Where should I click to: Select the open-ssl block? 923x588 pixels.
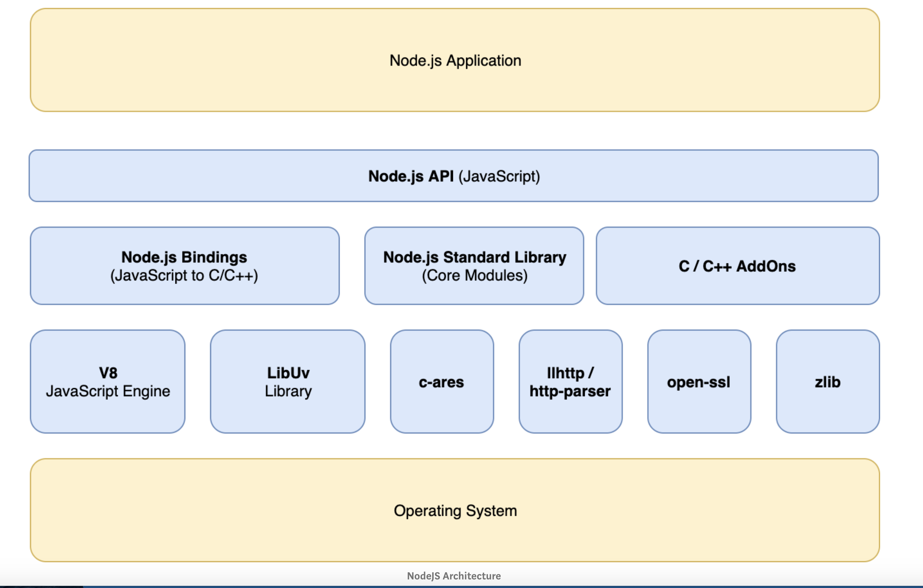click(x=699, y=382)
